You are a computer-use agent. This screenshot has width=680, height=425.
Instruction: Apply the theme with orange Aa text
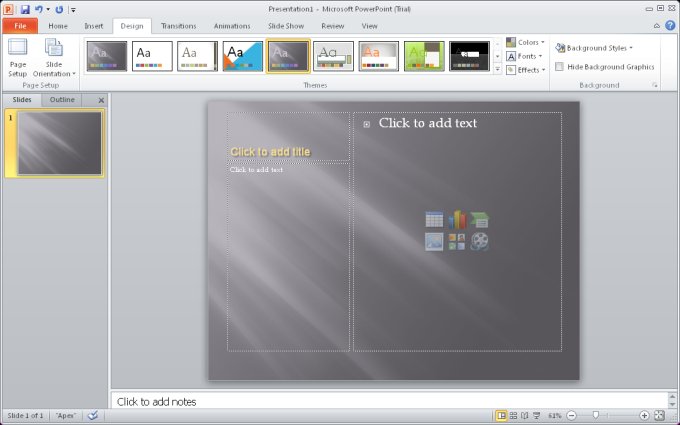click(379, 56)
